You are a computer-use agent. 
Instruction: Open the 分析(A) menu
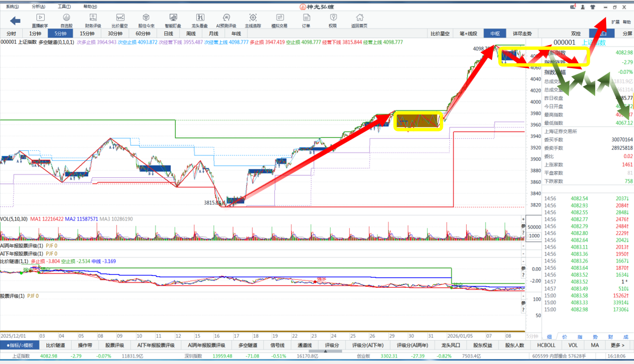point(38,6)
